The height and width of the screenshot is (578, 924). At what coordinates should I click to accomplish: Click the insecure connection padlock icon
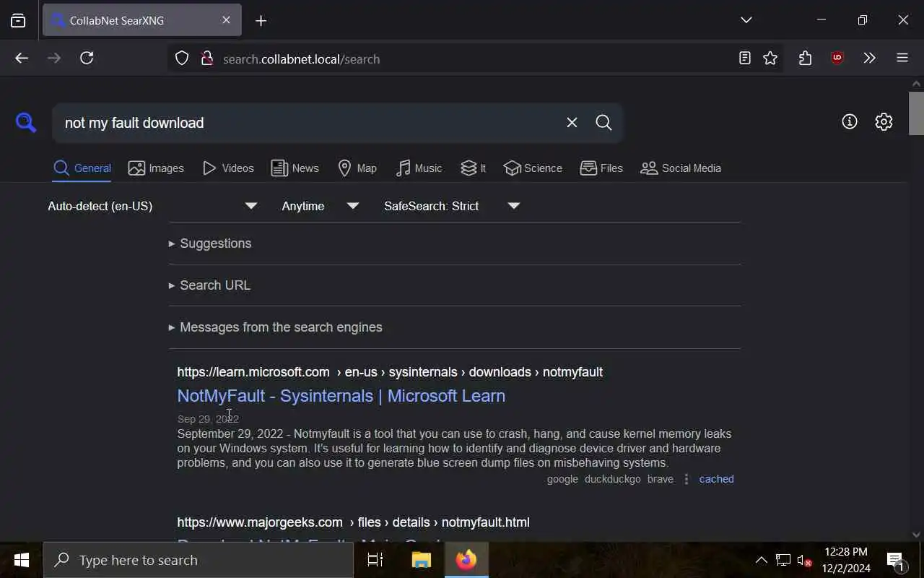[207, 59]
